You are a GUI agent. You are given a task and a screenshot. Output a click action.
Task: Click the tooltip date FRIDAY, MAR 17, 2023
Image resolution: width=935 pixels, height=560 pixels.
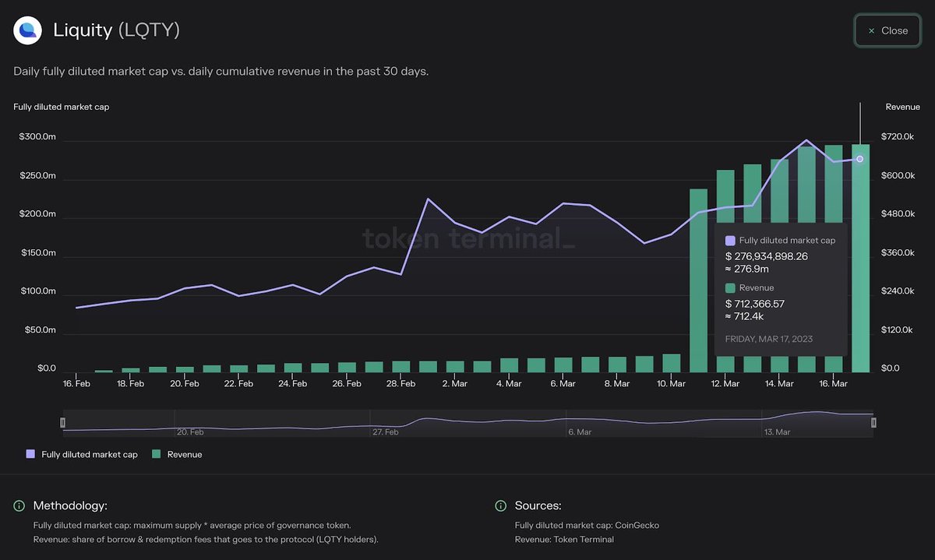click(769, 339)
